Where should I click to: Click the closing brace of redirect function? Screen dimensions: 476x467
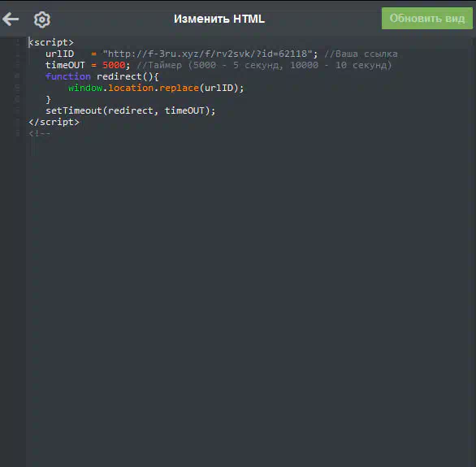click(48, 100)
